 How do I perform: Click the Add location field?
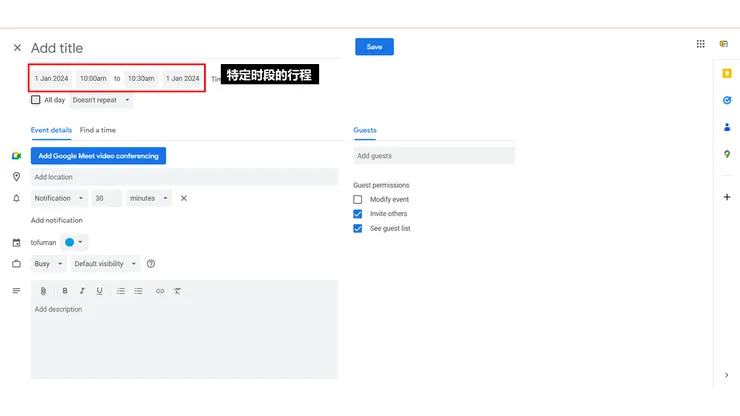(185, 177)
